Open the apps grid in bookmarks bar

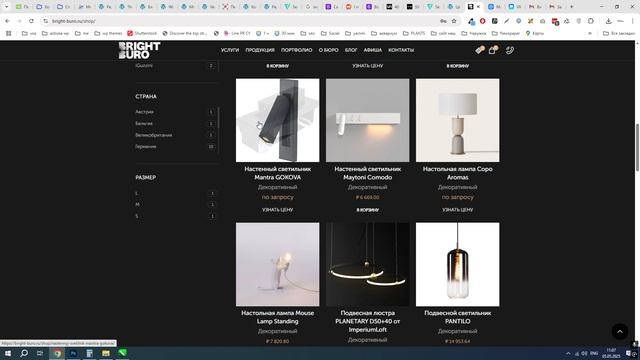[x=9, y=33]
